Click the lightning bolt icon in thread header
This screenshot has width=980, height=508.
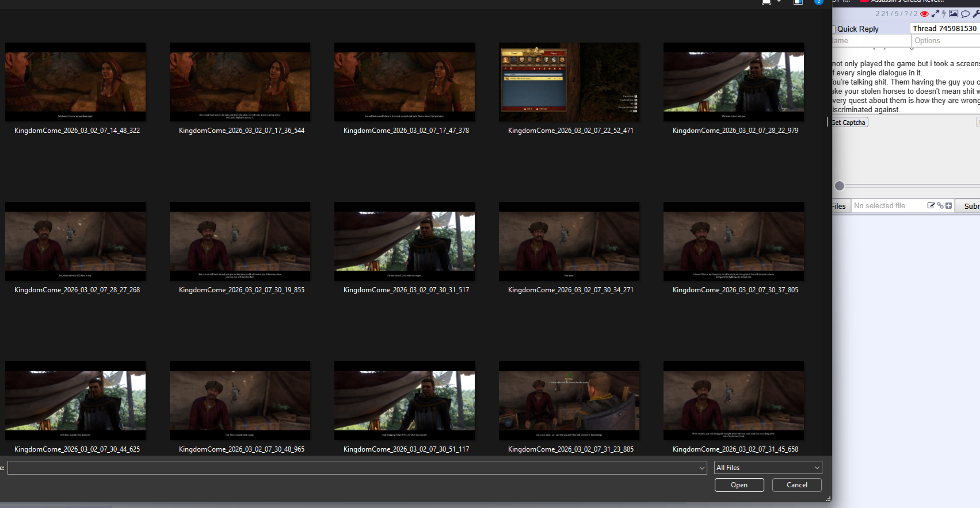944,14
